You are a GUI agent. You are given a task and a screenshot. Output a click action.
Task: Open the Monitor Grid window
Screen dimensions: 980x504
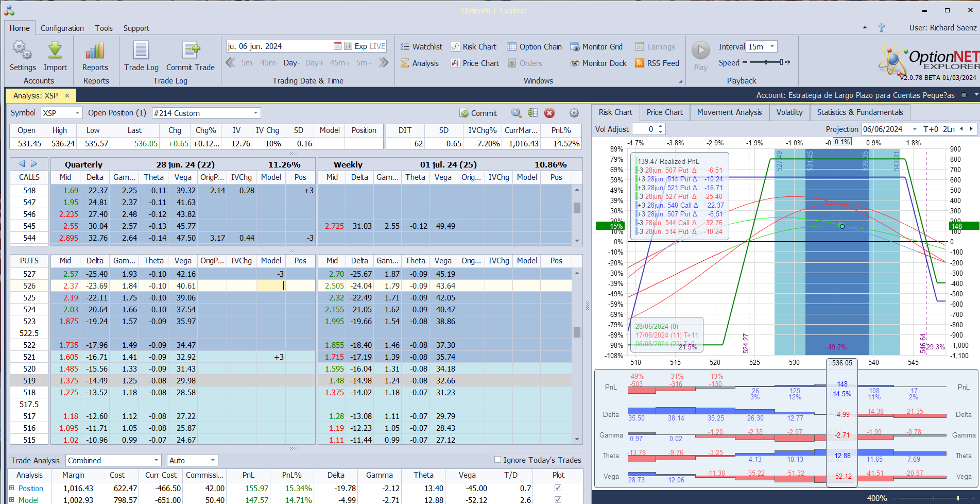click(596, 46)
